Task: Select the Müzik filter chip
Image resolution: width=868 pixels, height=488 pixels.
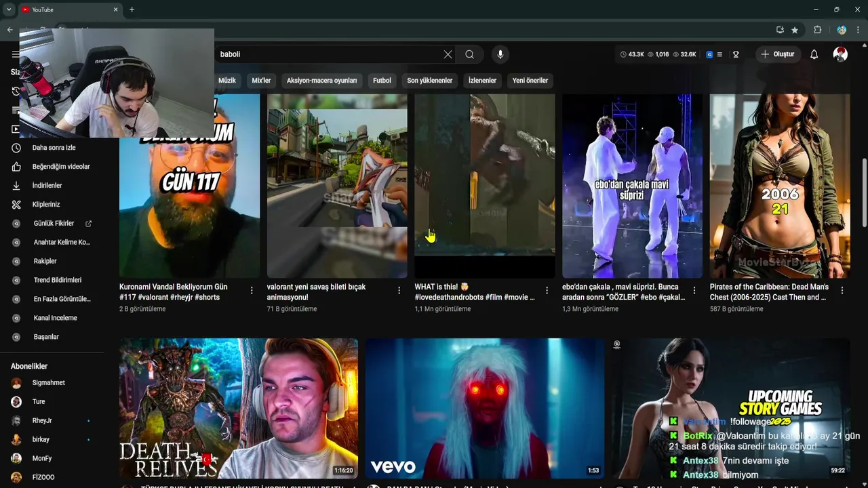Action: click(x=227, y=81)
